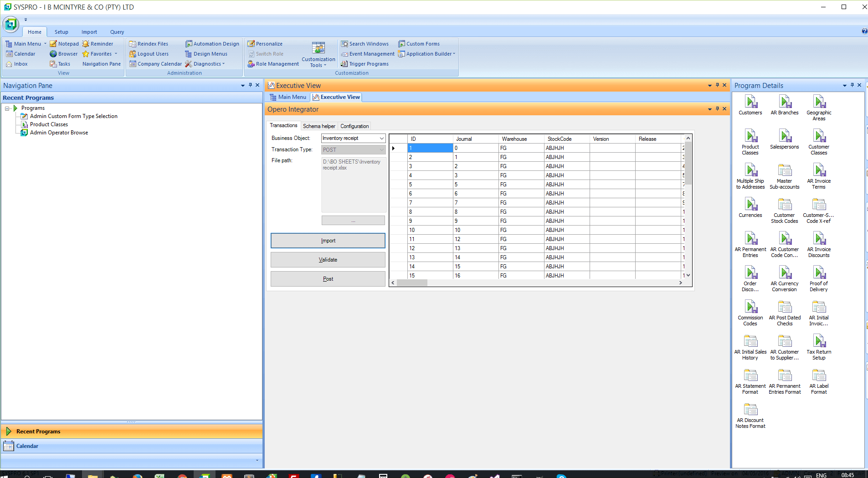The image size is (868, 478).
Task: Open AR Branches in Program Details
Action: pyautogui.click(x=784, y=105)
